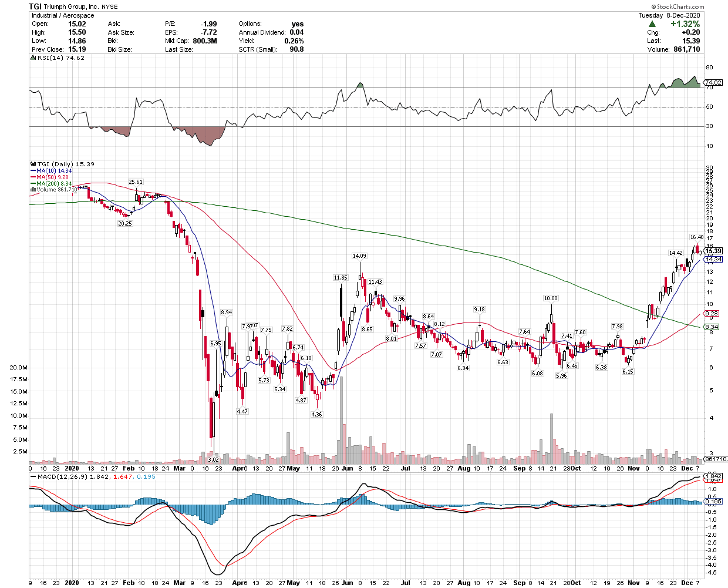Click the Mkt Cap value 800.3M

pyautogui.click(x=205, y=41)
